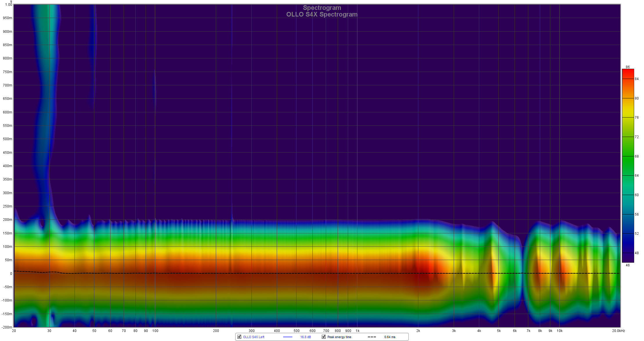Click the green 68 dB region of color scale
Image resolution: width=644 pixels, height=341 pixels.
point(628,156)
